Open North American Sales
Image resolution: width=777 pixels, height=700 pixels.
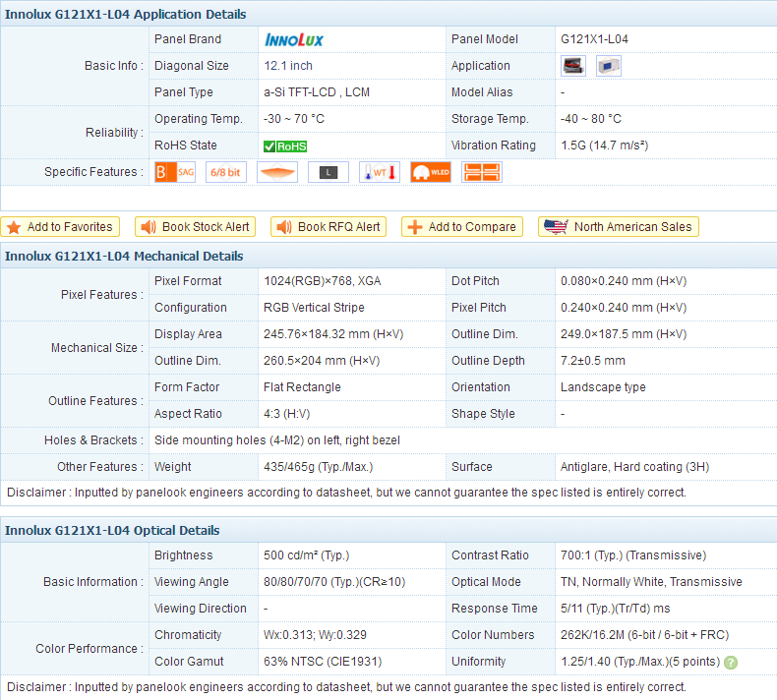(619, 227)
